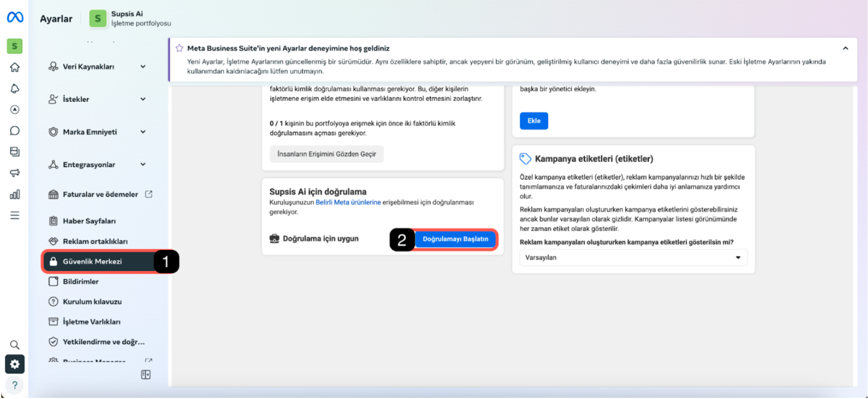Open the compass planner icon in rail
The image size is (868, 399).
click(15, 110)
